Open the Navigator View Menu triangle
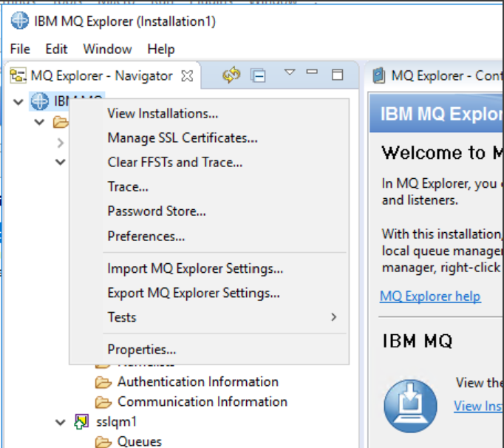Viewport: 504px width, 448px height. pyautogui.click(x=290, y=72)
